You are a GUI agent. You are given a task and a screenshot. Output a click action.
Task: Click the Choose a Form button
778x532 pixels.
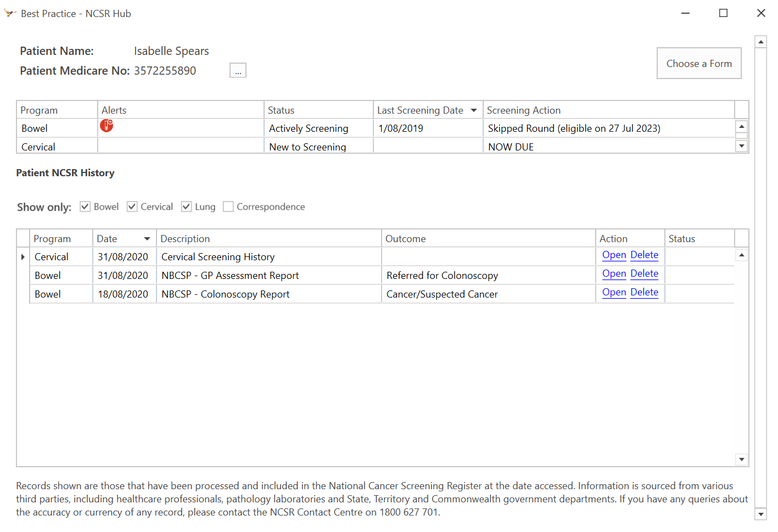pyautogui.click(x=699, y=63)
